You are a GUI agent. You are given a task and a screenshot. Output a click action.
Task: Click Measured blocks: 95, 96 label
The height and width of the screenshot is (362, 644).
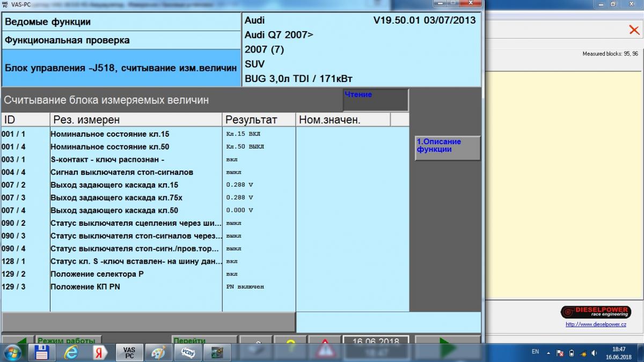(x=610, y=54)
